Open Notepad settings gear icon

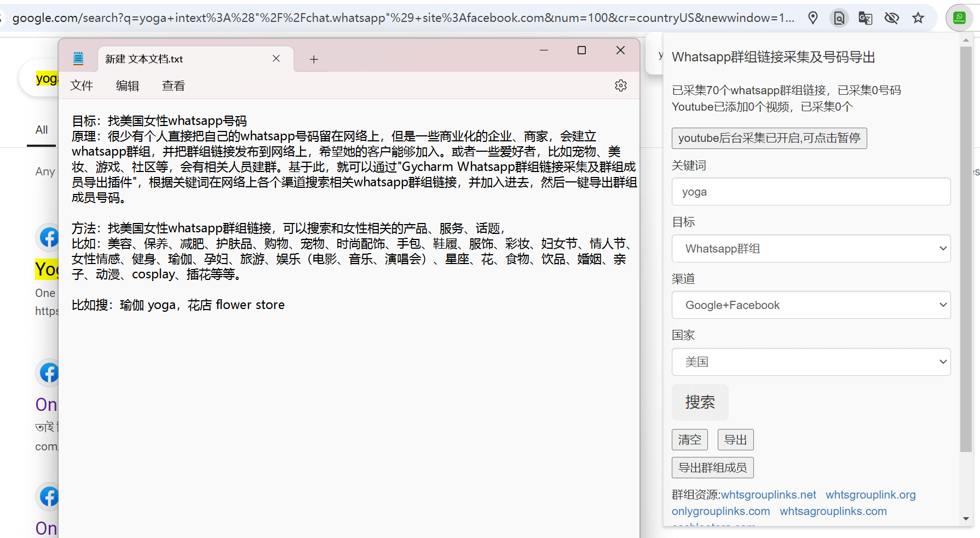pyautogui.click(x=620, y=85)
